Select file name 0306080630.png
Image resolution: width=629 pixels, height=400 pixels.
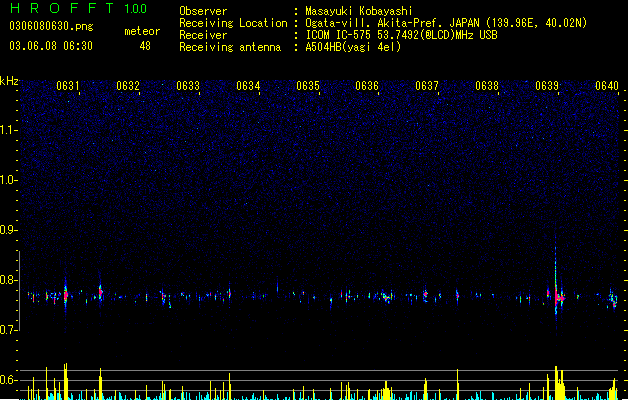click(x=51, y=26)
